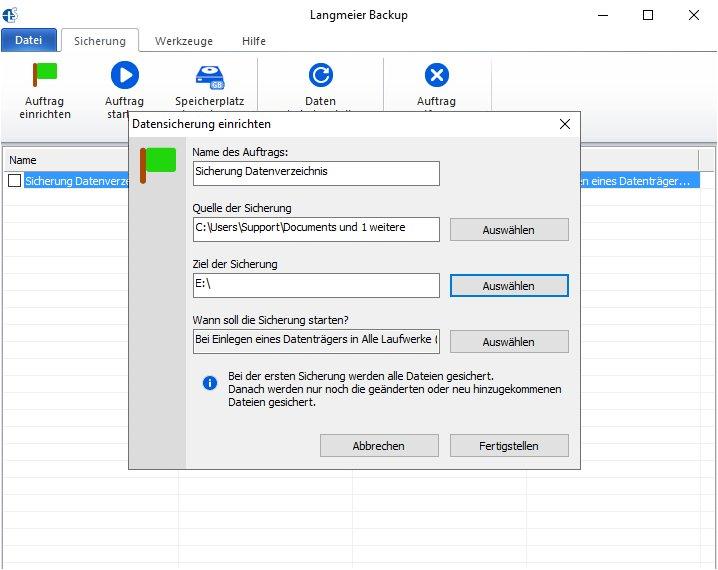Minimize the Langmeier Backup window
This screenshot has width=718, height=570.
click(603, 15)
